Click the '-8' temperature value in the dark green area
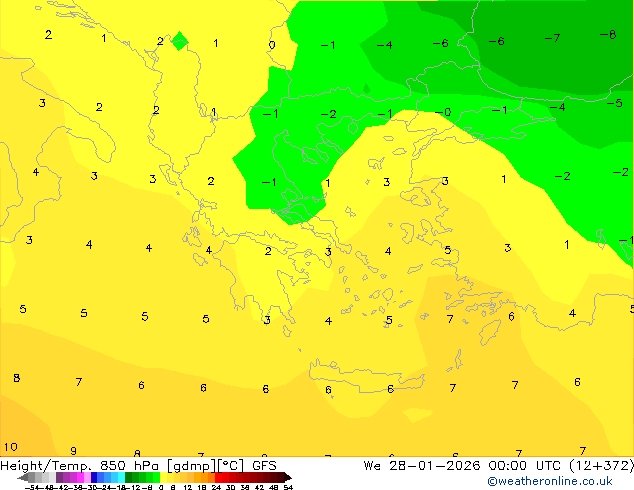 click(608, 34)
